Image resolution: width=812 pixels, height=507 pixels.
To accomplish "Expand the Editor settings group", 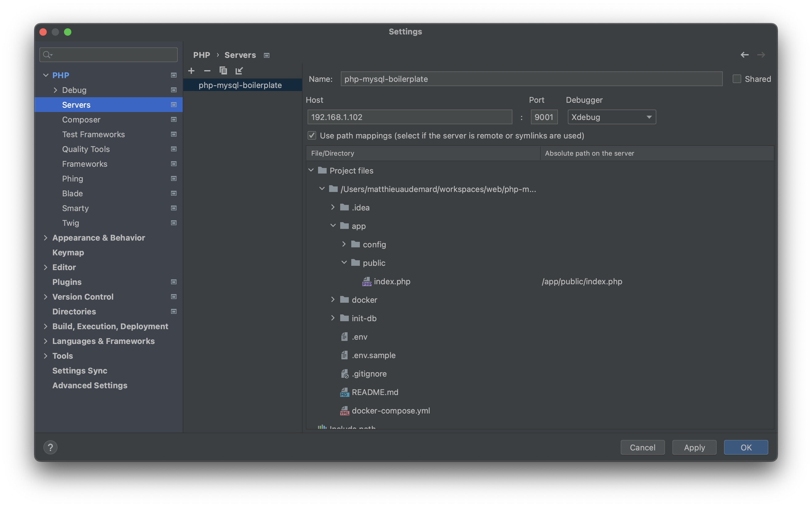I will [x=46, y=267].
